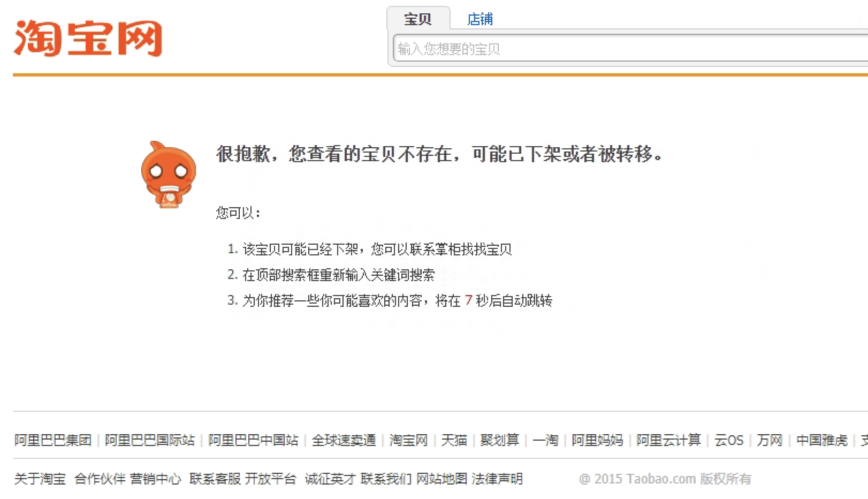Click the 淘宝网 logo
Image resolution: width=868 pixels, height=499 pixels.
tap(88, 39)
